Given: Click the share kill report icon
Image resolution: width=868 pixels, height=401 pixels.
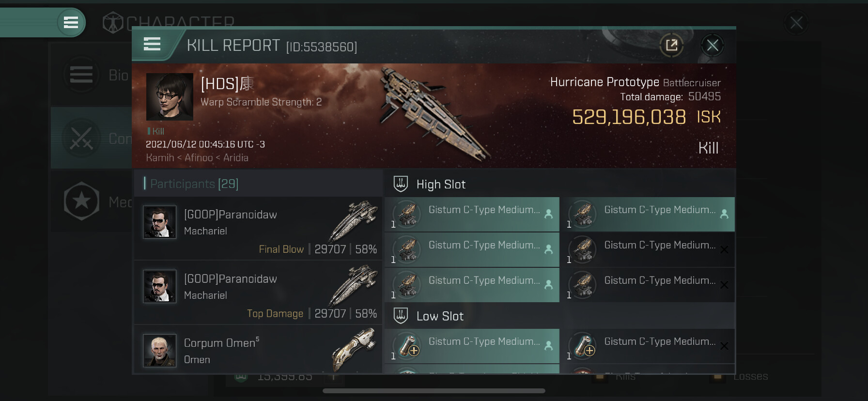Looking at the screenshot, I should [x=671, y=46].
